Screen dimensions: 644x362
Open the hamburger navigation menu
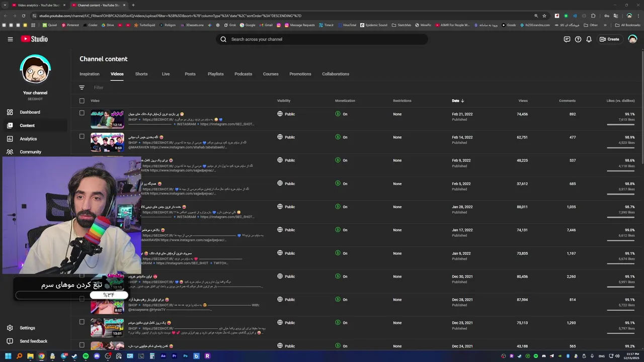tap(10, 39)
